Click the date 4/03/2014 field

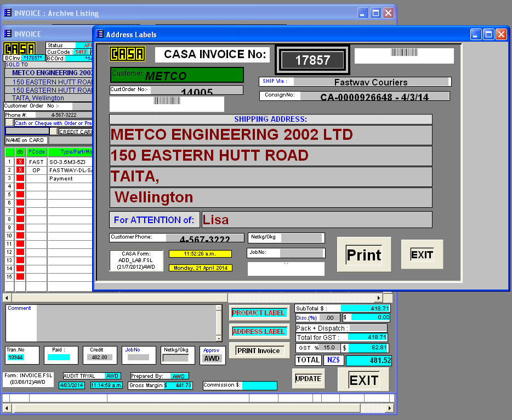tap(71, 385)
